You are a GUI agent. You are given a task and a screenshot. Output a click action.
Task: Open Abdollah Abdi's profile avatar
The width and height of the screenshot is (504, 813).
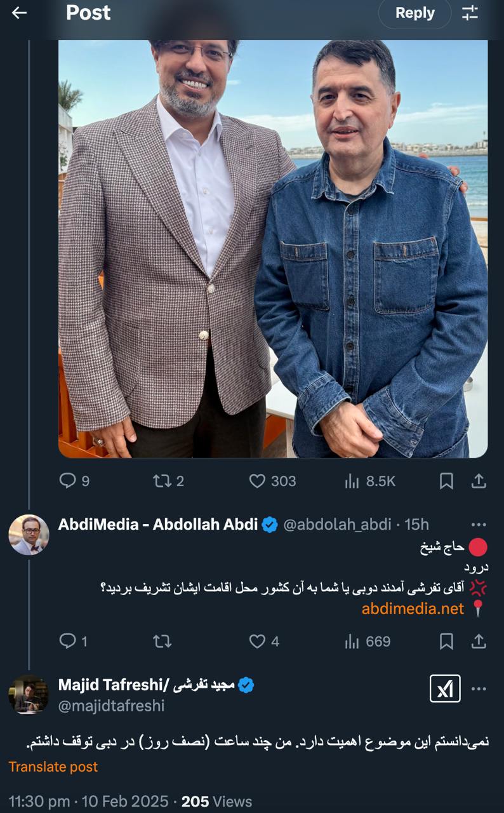(29, 535)
